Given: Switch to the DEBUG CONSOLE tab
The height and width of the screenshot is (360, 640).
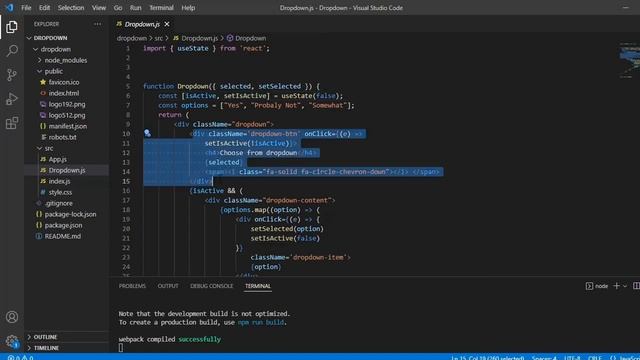Looking at the screenshot, I should [x=212, y=286].
